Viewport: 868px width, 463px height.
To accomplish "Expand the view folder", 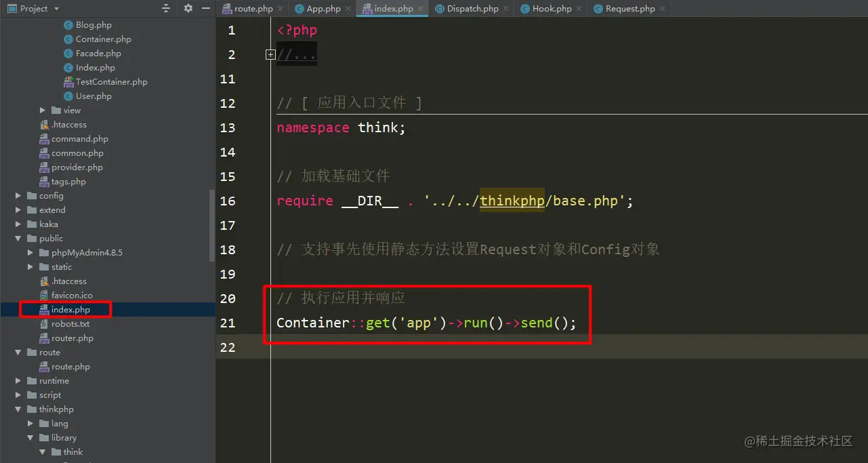I will point(43,110).
